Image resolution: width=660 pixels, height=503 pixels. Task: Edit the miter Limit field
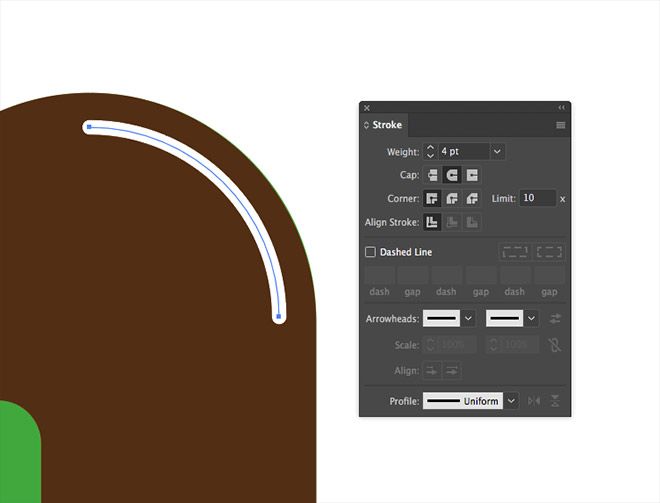(538, 198)
